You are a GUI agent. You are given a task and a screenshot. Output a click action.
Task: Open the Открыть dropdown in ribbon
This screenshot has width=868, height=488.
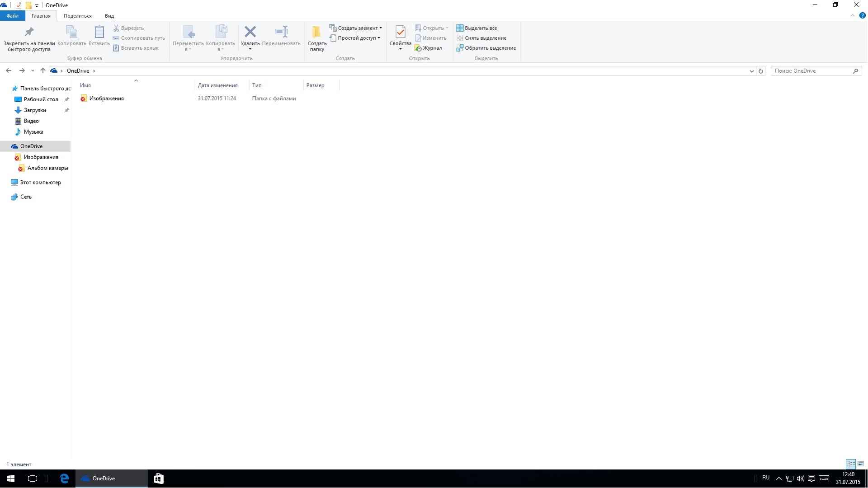(x=432, y=28)
